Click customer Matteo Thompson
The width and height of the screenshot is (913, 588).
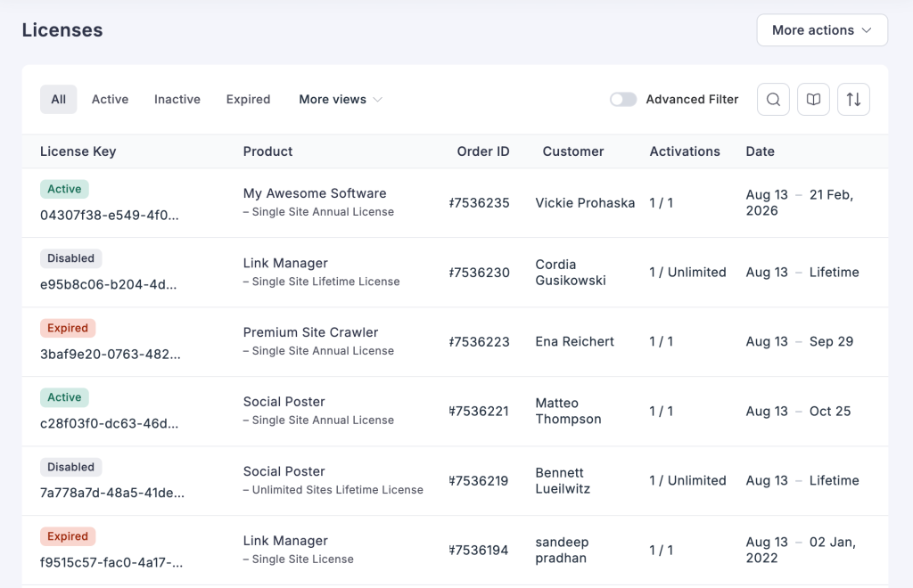point(568,412)
